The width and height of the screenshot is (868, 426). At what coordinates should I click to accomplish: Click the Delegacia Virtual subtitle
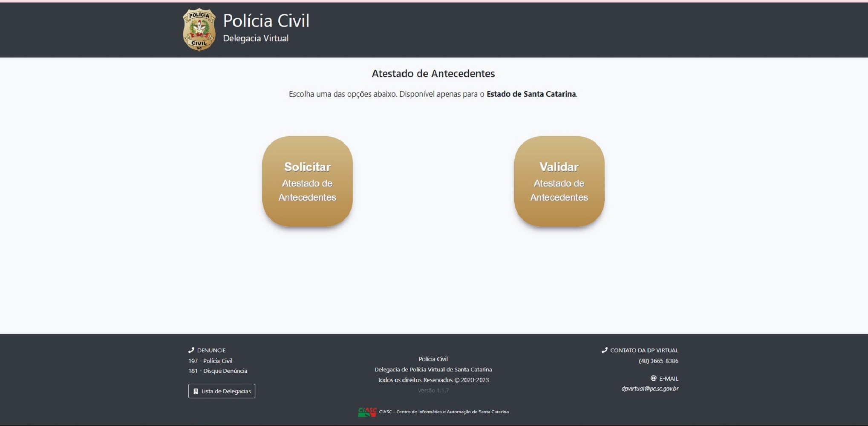pos(256,38)
